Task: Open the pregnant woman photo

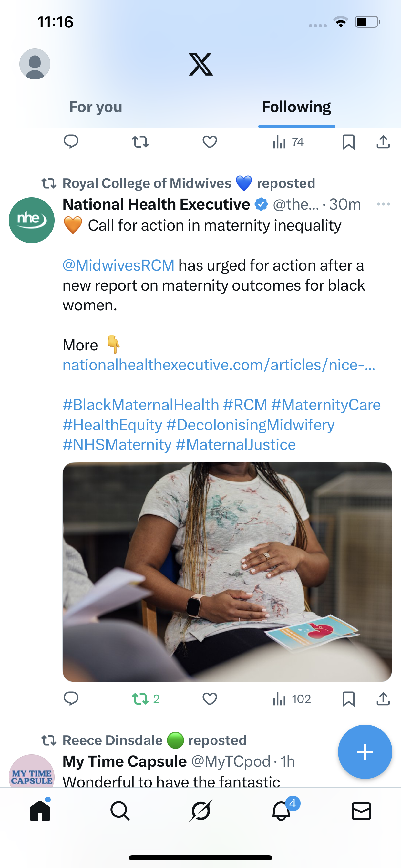Action: 227,572
